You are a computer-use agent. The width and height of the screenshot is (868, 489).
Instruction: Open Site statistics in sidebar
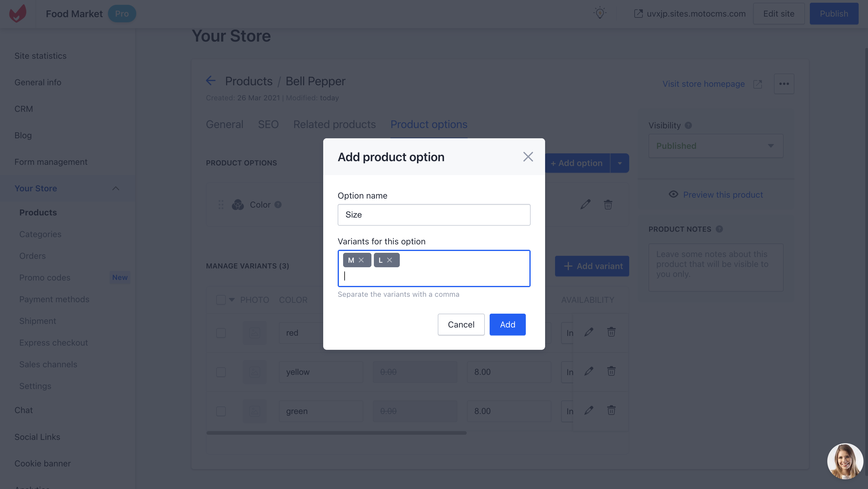(40, 55)
